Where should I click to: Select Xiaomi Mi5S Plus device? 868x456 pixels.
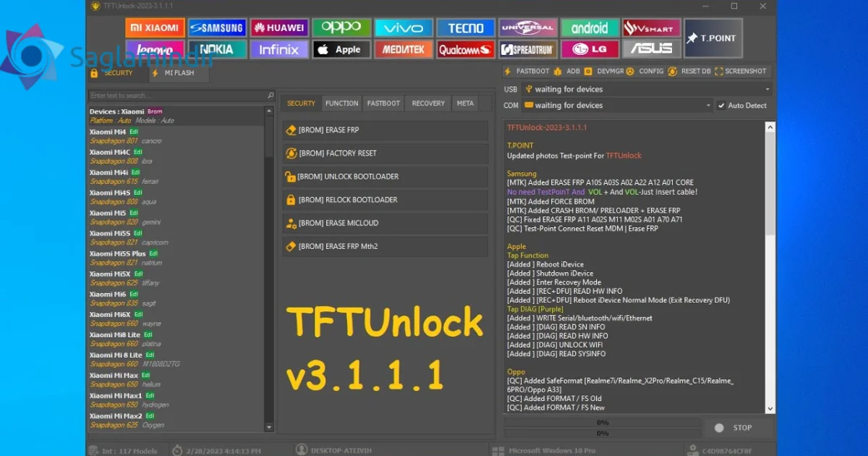[x=176, y=258]
